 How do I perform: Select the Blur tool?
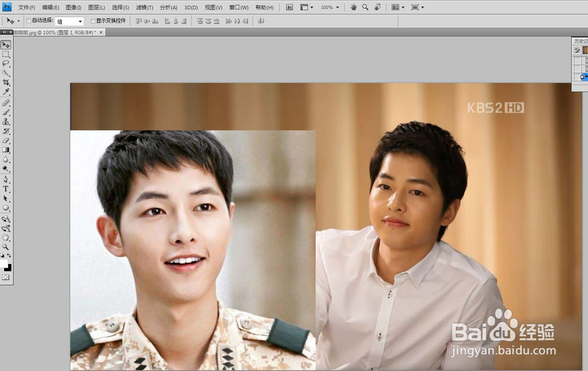(x=6, y=159)
